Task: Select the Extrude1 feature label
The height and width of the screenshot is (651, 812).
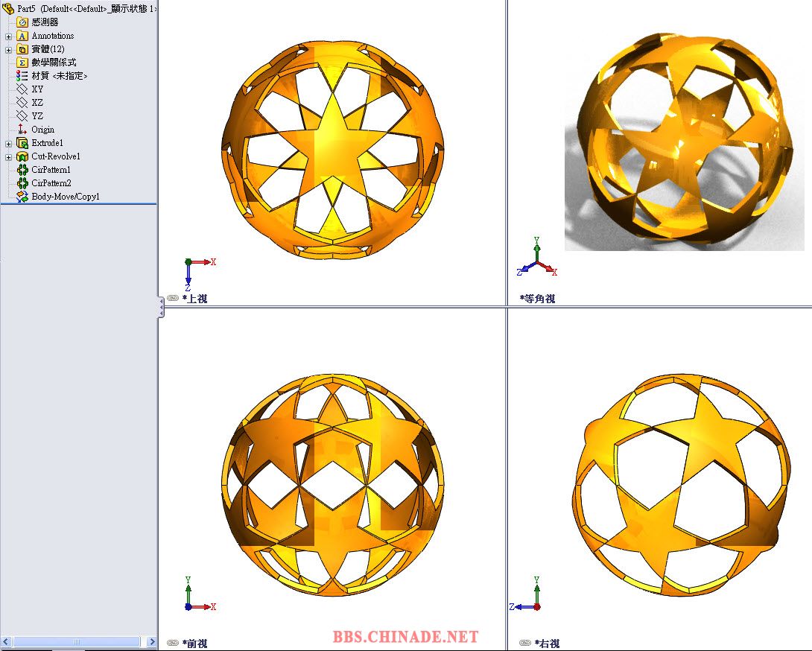Action: tap(47, 143)
